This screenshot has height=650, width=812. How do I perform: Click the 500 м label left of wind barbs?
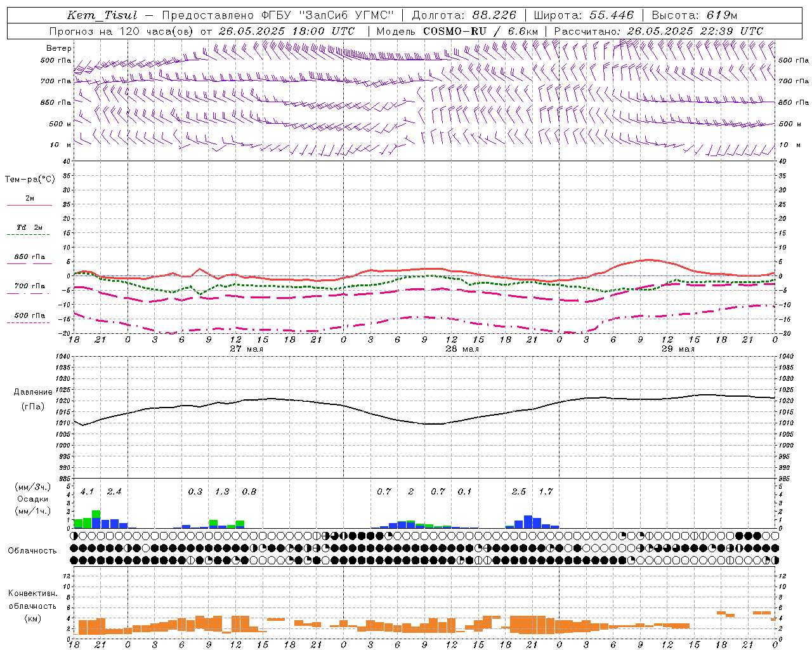pyautogui.click(x=60, y=124)
